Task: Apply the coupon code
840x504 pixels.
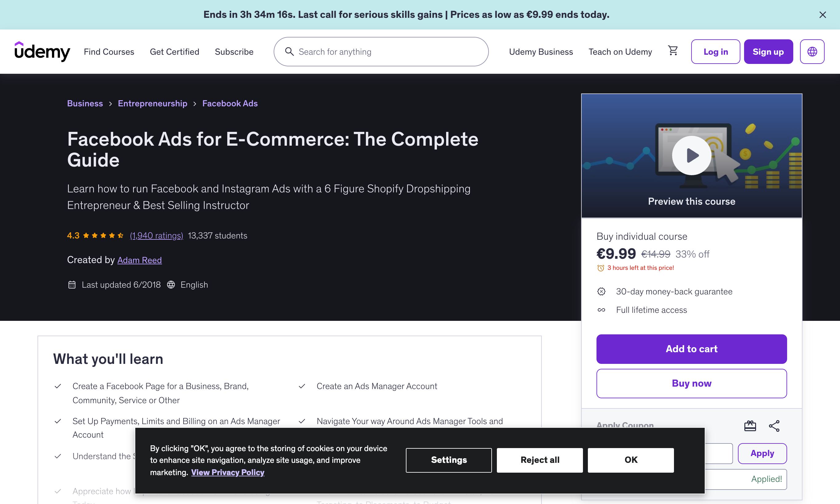Action: [x=762, y=453]
